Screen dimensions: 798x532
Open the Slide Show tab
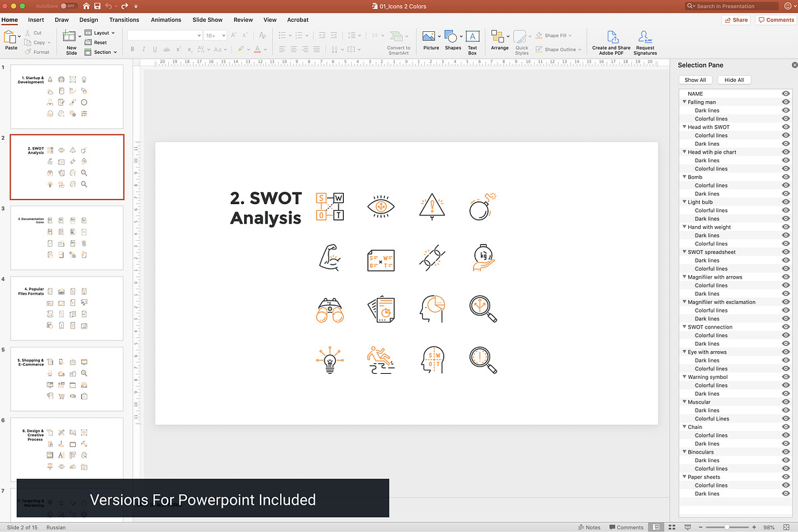(x=207, y=20)
